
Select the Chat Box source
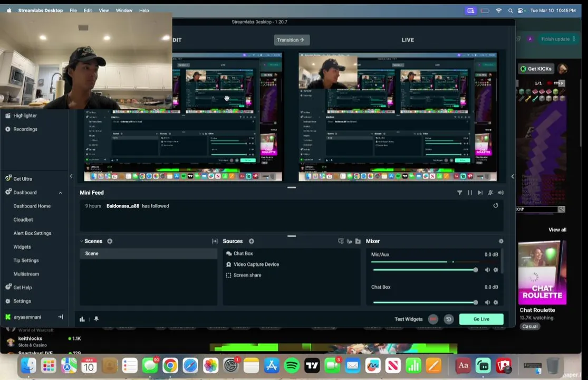tap(292, 253)
